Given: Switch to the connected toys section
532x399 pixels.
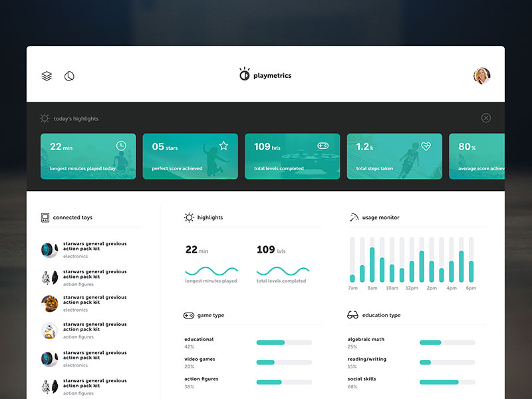Looking at the screenshot, I should coord(72,217).
